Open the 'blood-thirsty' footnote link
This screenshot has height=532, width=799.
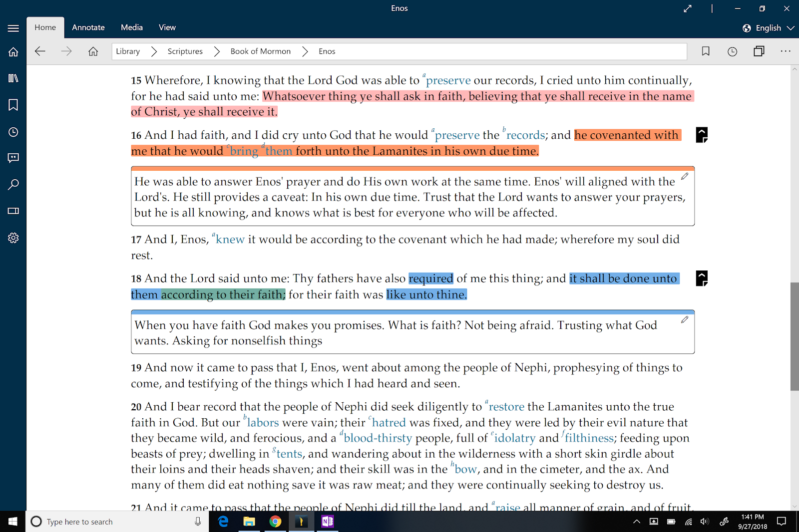pos(378,438)
